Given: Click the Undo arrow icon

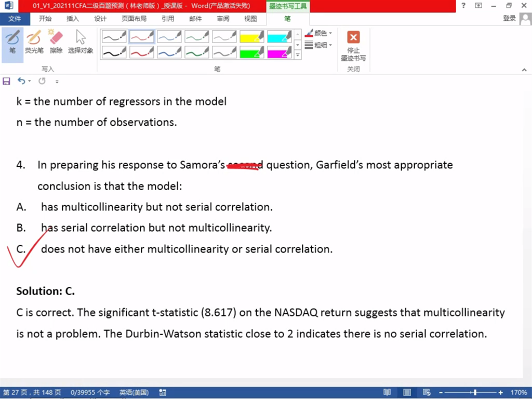Looking at the screenshot, I should [x=21, y=81].
